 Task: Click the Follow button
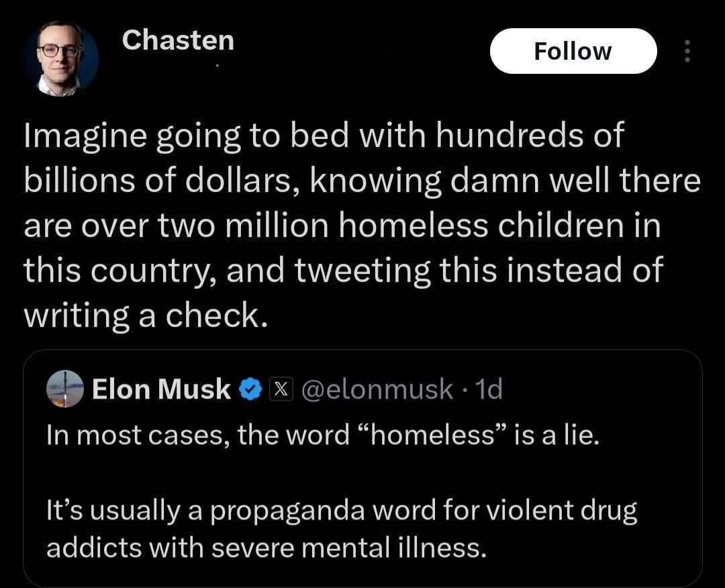(x=573, y=51)
